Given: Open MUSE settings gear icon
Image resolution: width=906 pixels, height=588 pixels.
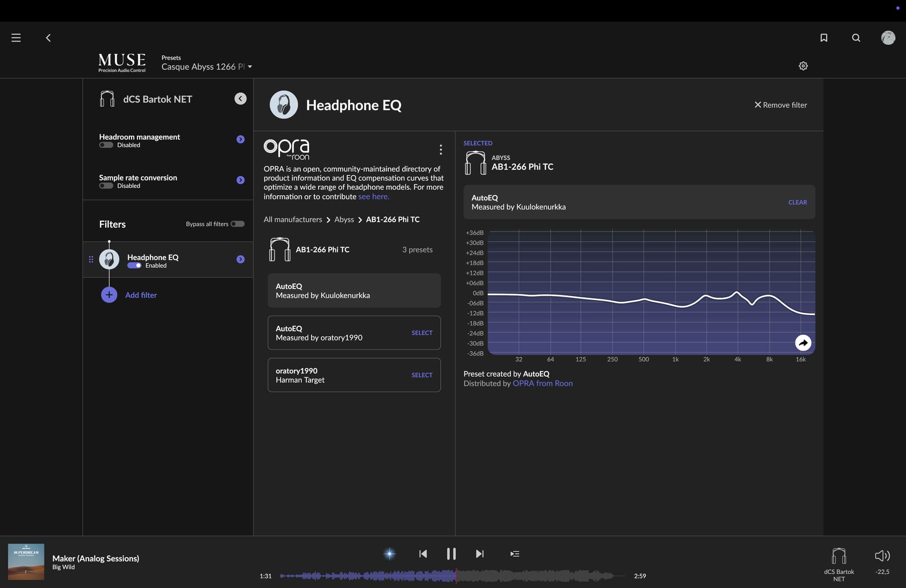Looking at the screenshot, I should tap(803, 66).
